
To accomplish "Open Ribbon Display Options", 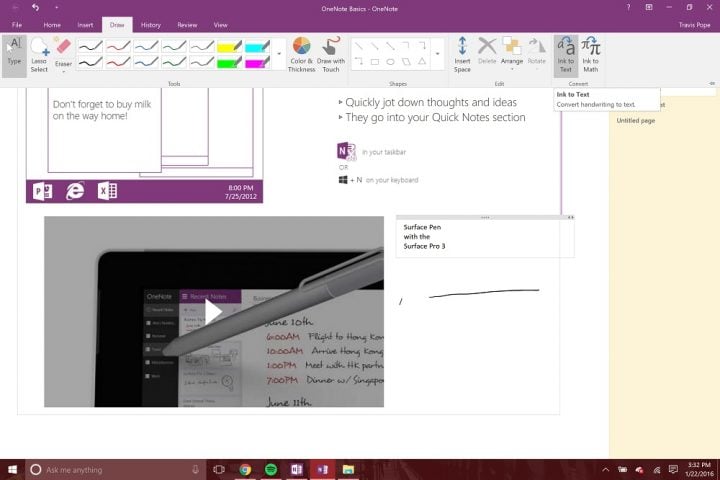I will point(649,7).
